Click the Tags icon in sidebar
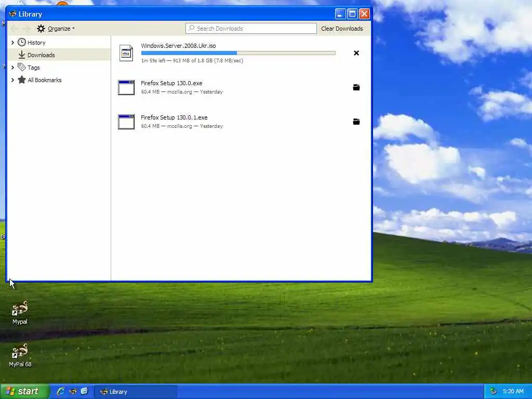The height and width of the screenshot is (399, 532). point(22,67)
